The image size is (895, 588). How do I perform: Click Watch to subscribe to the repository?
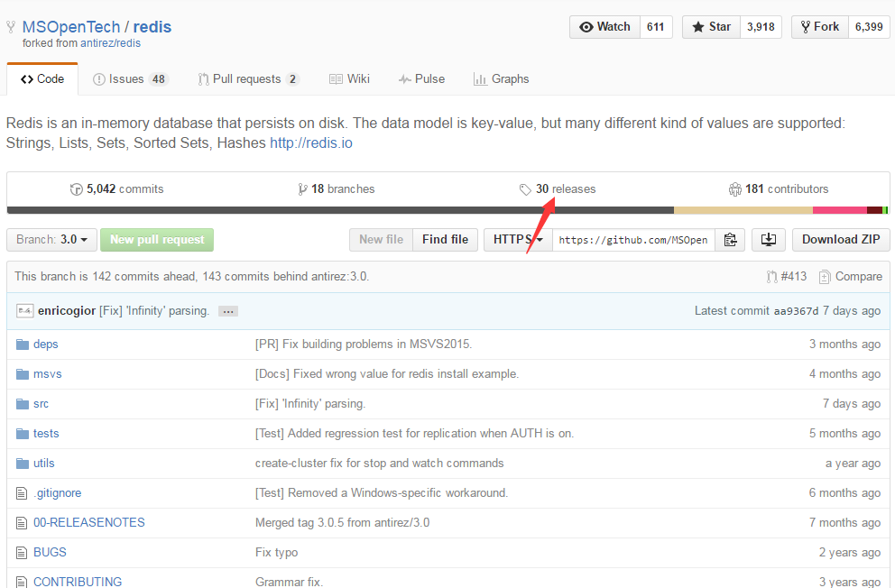604,26
